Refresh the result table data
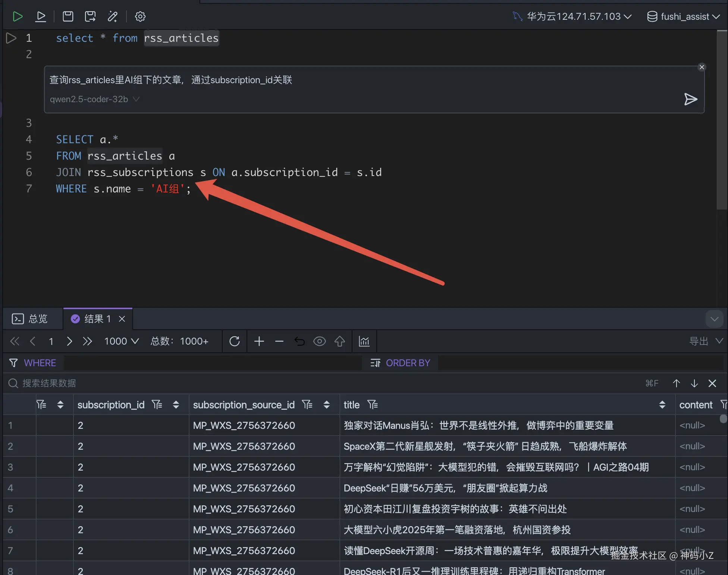 click(x=235, y=341)
